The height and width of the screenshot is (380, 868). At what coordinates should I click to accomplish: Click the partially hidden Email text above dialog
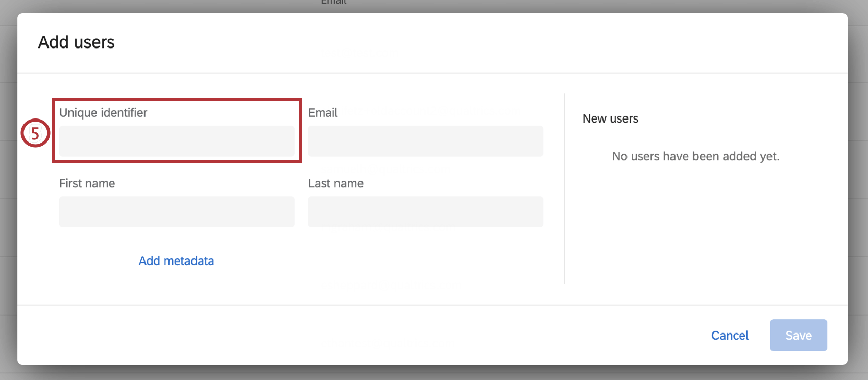click(x=333, y=3)
